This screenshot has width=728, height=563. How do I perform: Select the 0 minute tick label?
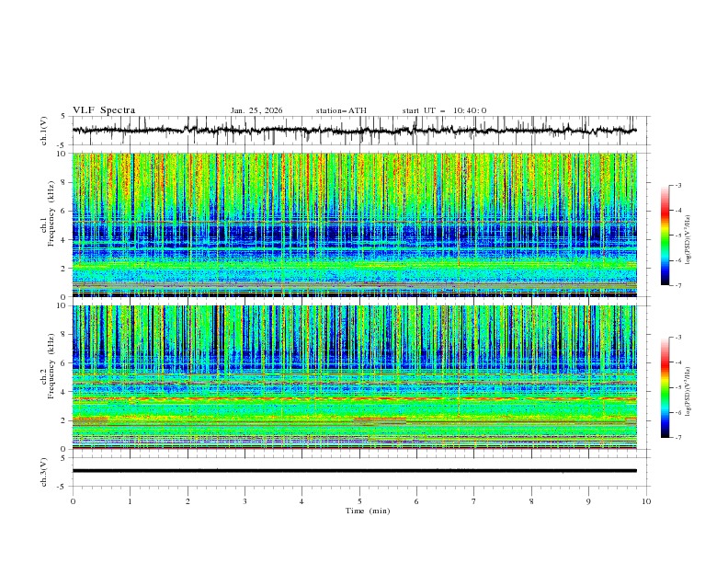73,501
